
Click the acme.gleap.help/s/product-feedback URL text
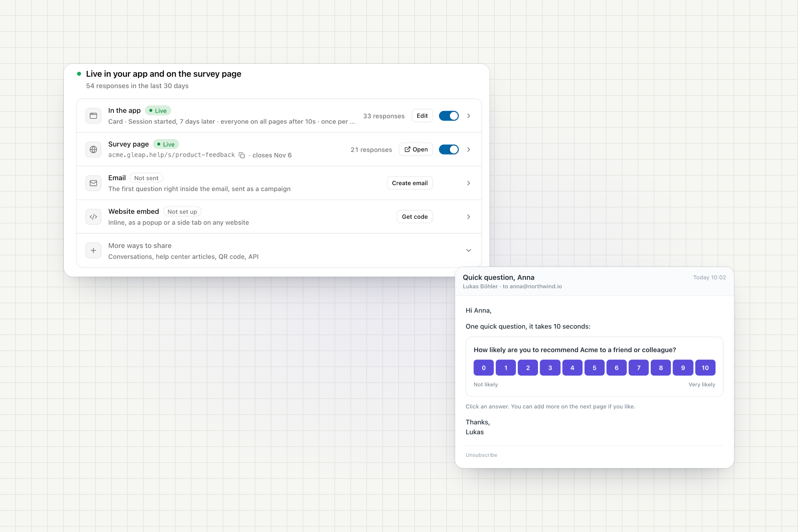tap(171, 155)
